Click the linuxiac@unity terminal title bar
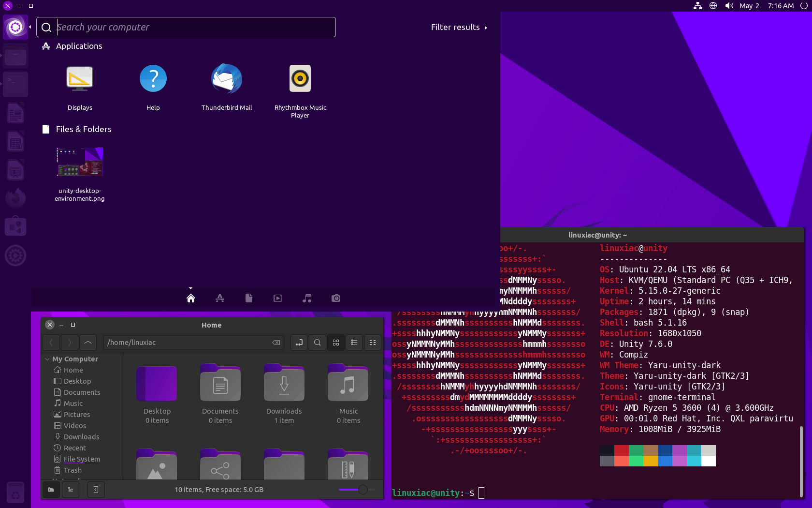Screen dimensions: 812x508 (597, 235)
